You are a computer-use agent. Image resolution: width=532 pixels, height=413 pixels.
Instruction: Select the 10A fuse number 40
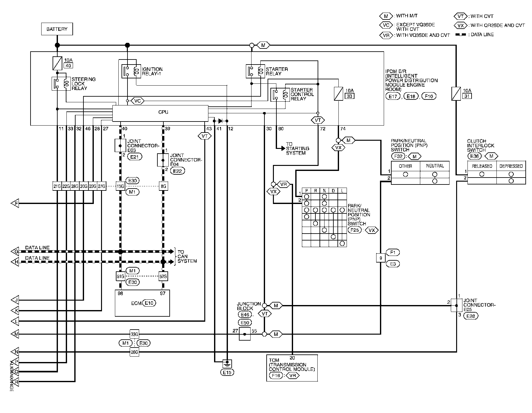(57, 63)
